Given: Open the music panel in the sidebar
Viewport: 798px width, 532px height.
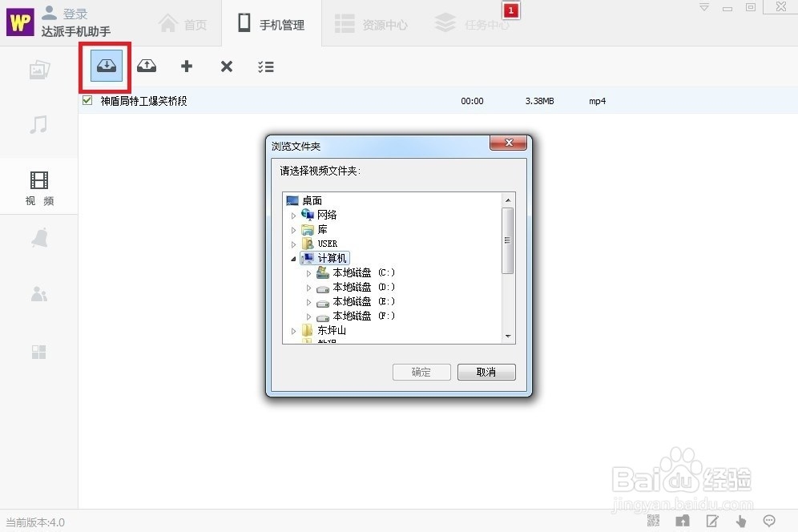Looking at the screenshot, I should point(38,125).
